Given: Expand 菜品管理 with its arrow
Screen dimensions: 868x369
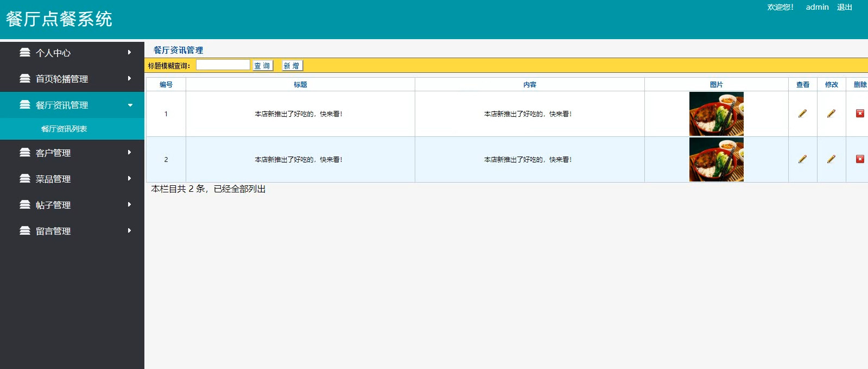Looking at the screenshot, I should point(129,178).
